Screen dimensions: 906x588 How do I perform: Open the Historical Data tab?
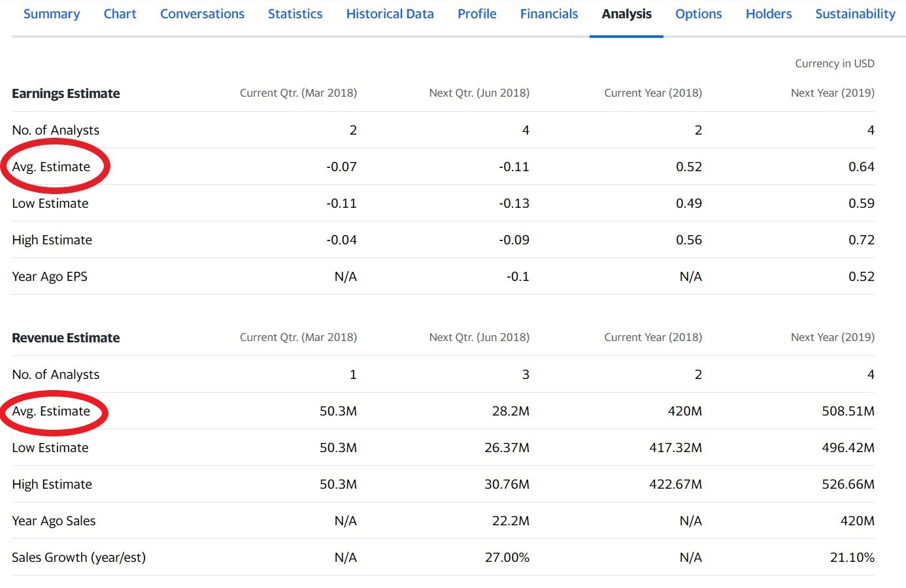[390, 14]
